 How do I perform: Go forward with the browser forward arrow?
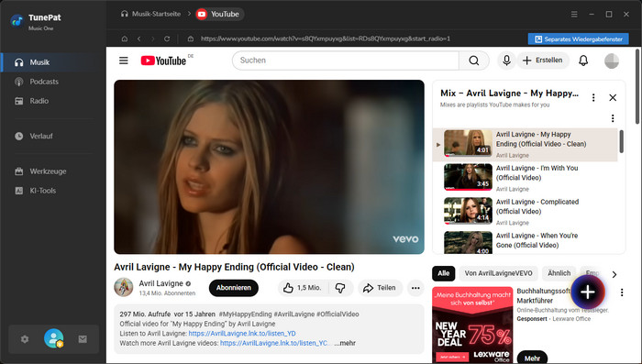pos(153,39)
